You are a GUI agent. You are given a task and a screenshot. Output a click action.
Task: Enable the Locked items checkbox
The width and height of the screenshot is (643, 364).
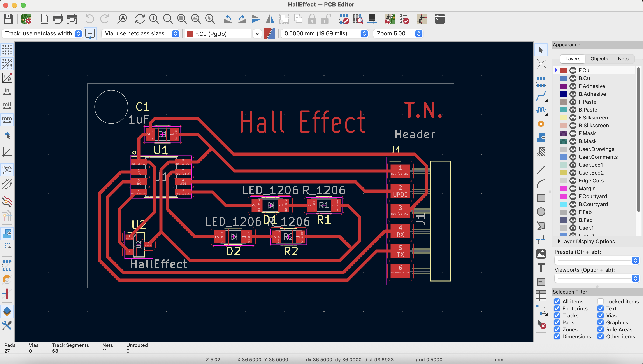pyautogui.click(x=601, y=301)
